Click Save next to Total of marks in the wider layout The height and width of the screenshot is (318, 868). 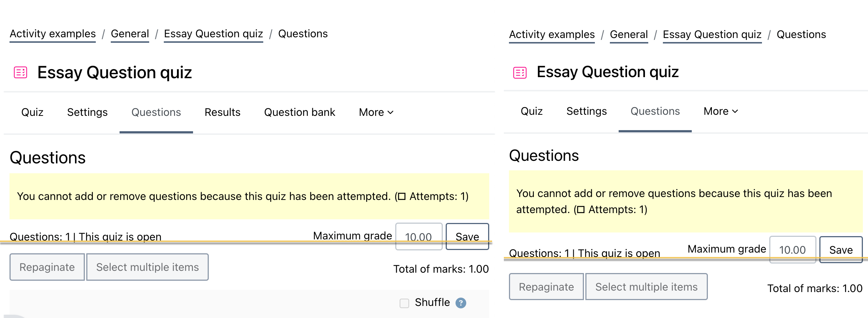pyautogui.click(x=467, y=236)
